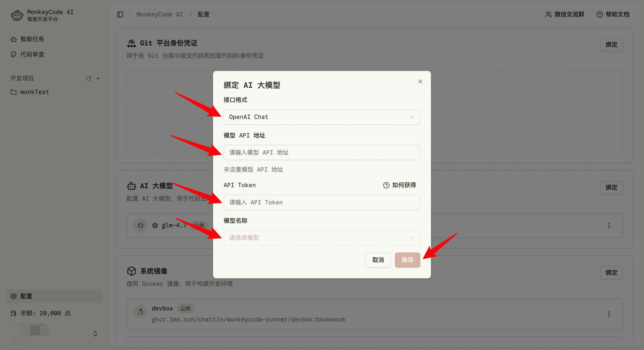Open the 接口格式 dropdown showing OpenAI Chat
The height and width of the screenshot is (350, 644).
coord(322,117)
